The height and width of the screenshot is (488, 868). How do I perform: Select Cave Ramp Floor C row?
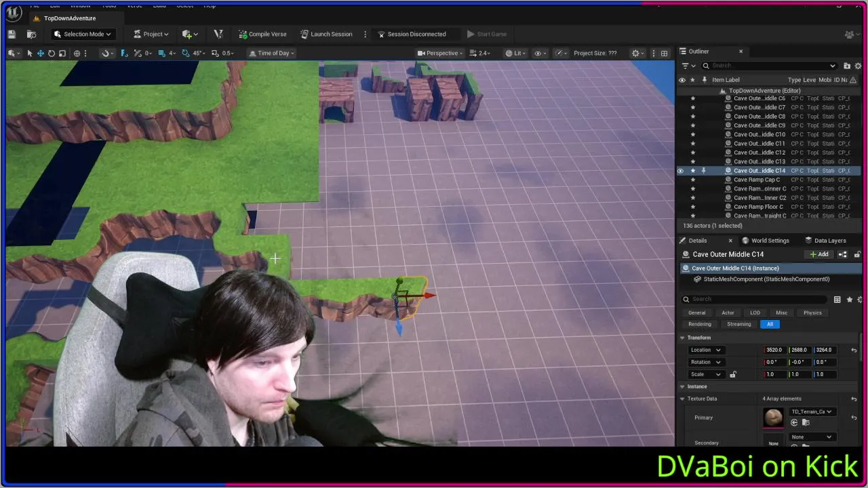click(770, 207)
